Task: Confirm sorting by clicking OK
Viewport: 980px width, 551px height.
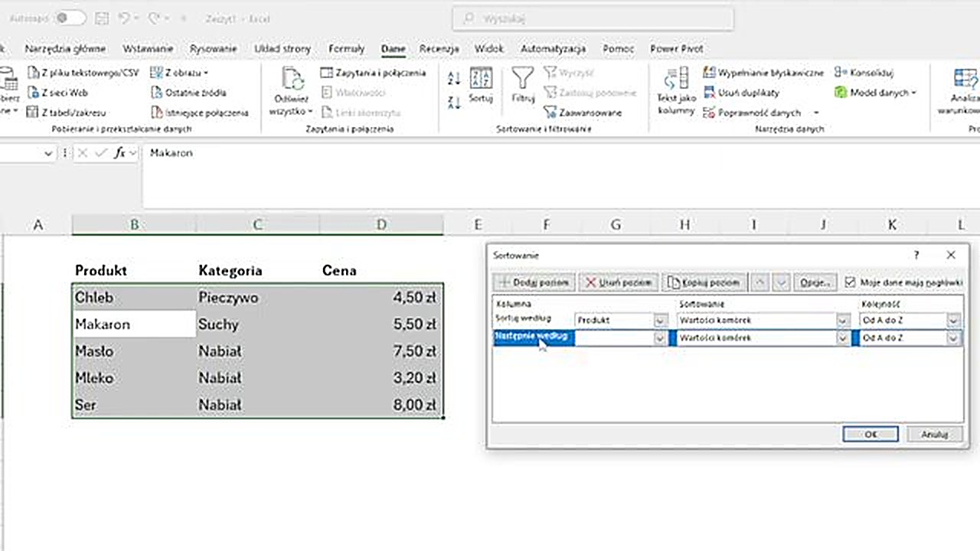Action: click(x=871, y=434)
